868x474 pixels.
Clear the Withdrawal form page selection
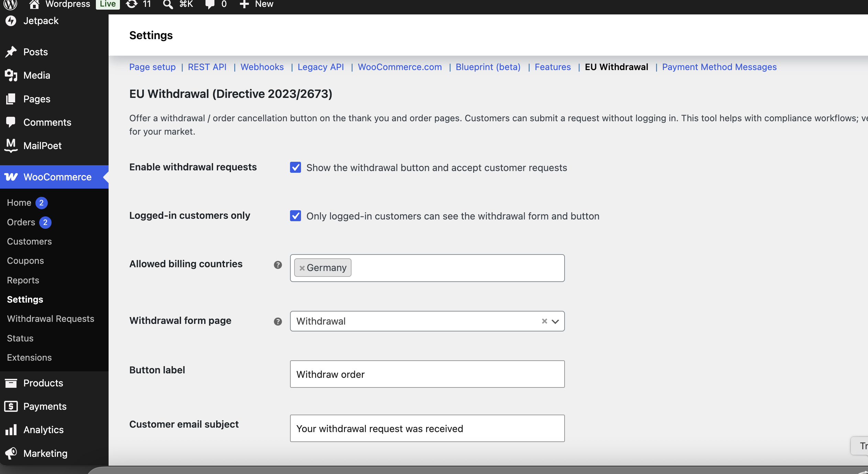544,321
